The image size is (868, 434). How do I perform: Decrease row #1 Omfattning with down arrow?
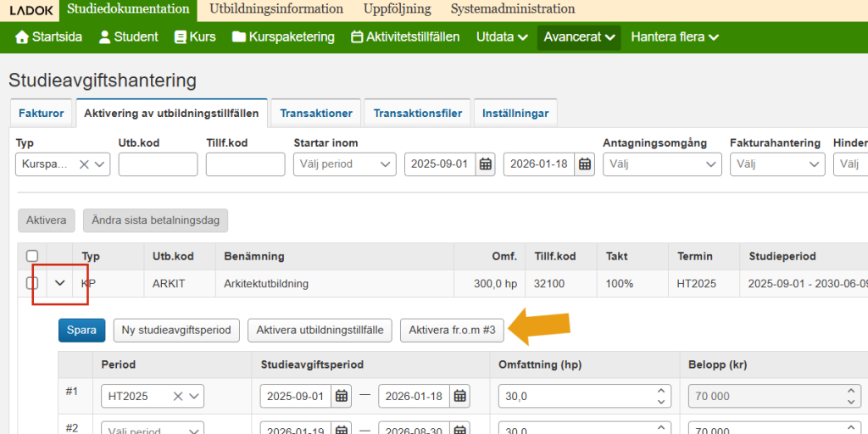tap(661, 402)
